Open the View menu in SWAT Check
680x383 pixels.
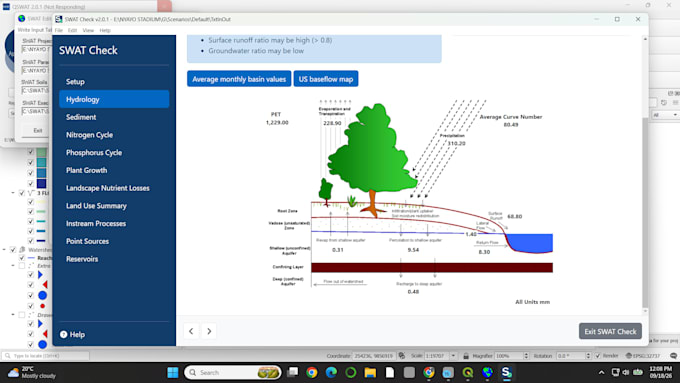88,30
